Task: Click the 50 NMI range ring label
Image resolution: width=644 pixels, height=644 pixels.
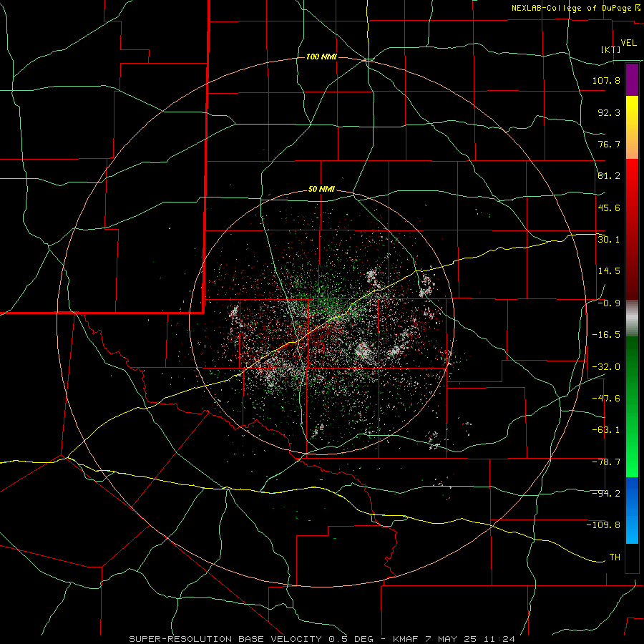Action: pos(321,190)
